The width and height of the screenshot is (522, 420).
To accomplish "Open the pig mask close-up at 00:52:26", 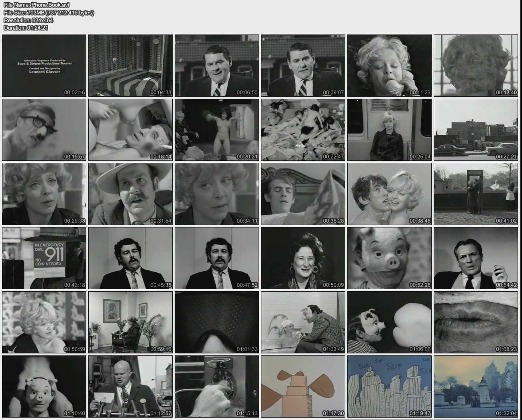I will 389,258.
